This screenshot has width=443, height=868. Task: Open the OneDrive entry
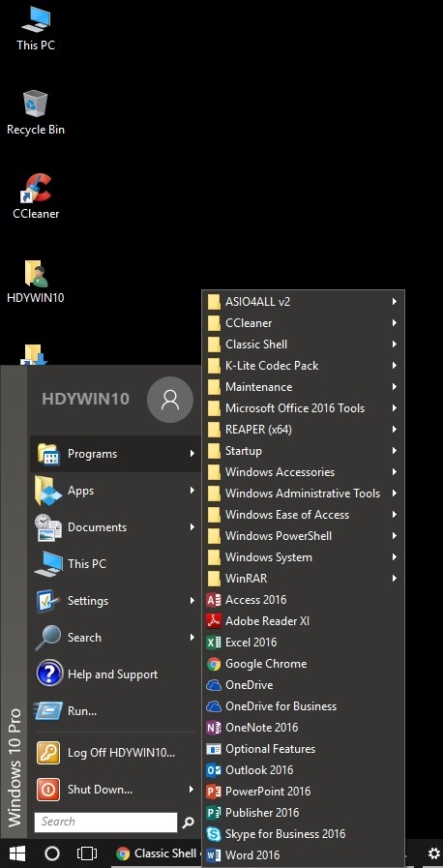[x=304, y=685]
